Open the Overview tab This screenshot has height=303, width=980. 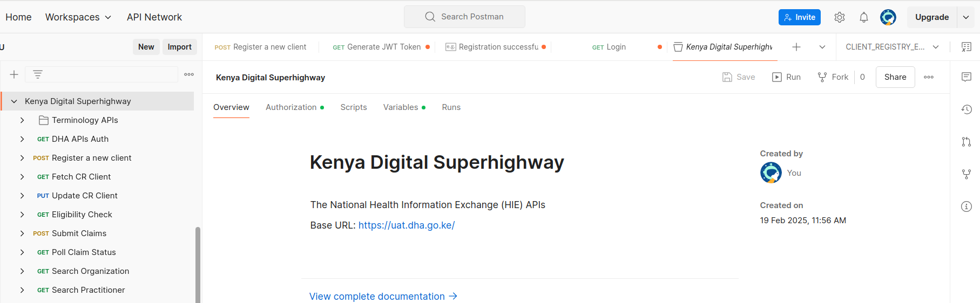[231, 107]
